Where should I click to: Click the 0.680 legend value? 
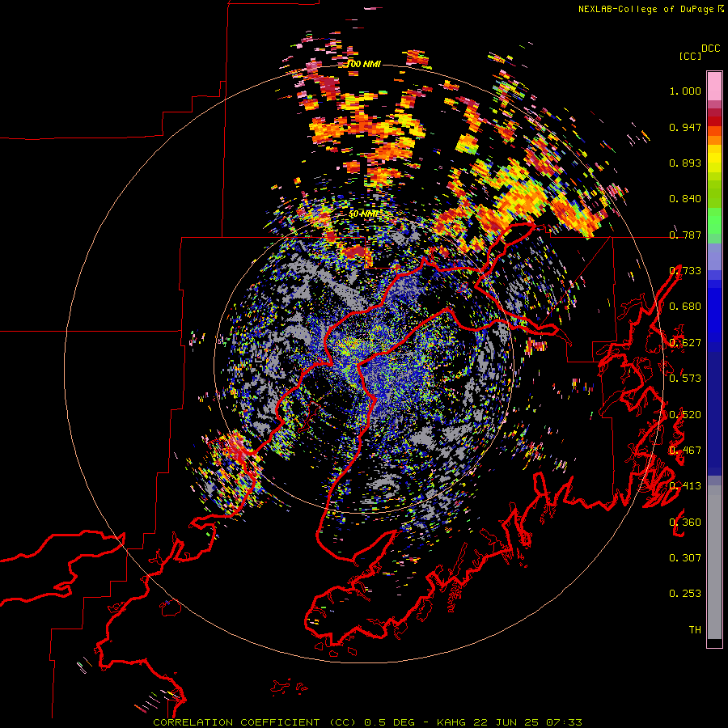coord(685,307)
